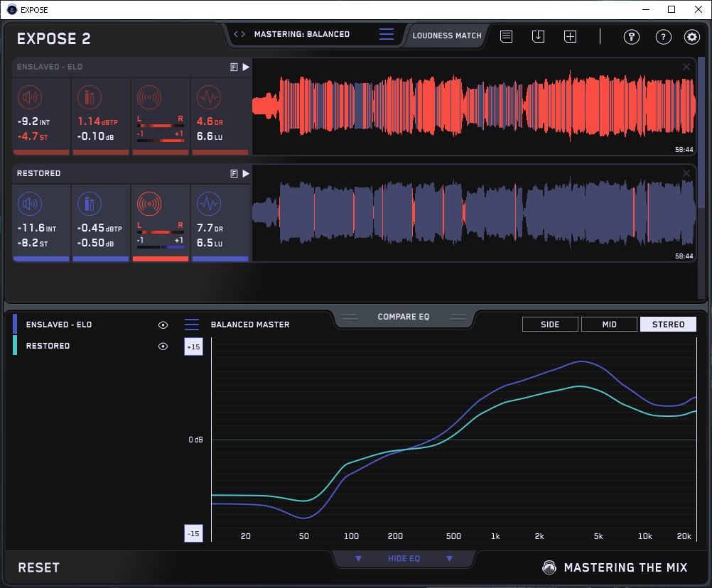712x588 pixels.
Task: Click the Mastering The Mix logo
Action: [x=615, y=567]
